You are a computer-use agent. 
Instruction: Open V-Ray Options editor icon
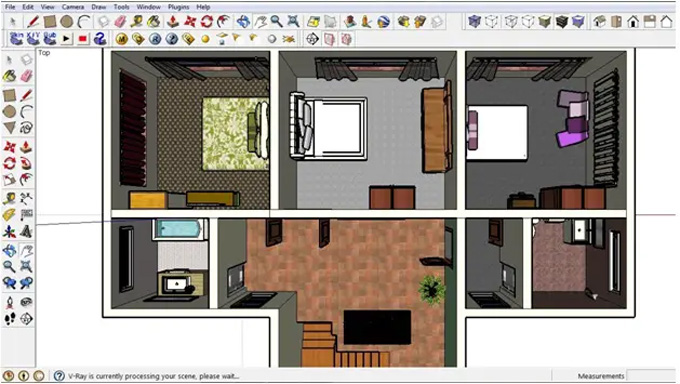(x=138, y=39)
